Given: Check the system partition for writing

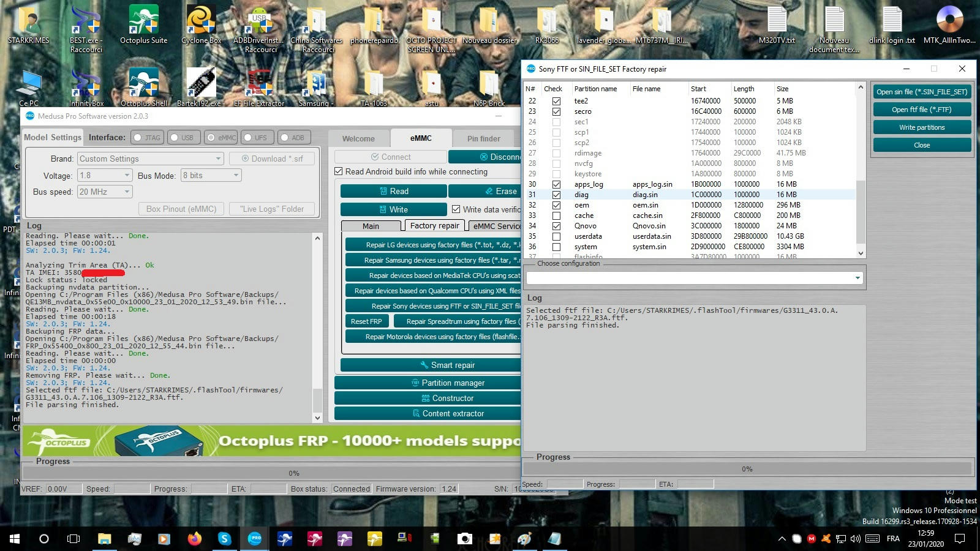Looking at the screenshot, I should coord(556,247).
